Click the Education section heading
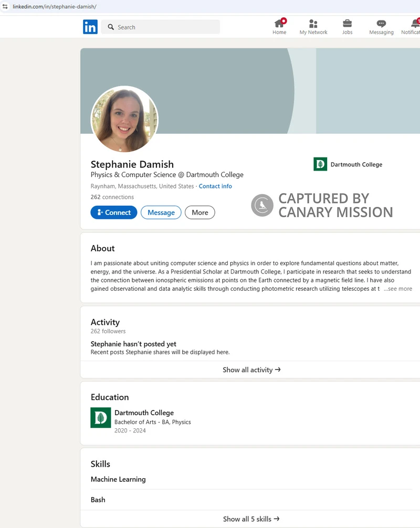 click(x=110, y=397)
